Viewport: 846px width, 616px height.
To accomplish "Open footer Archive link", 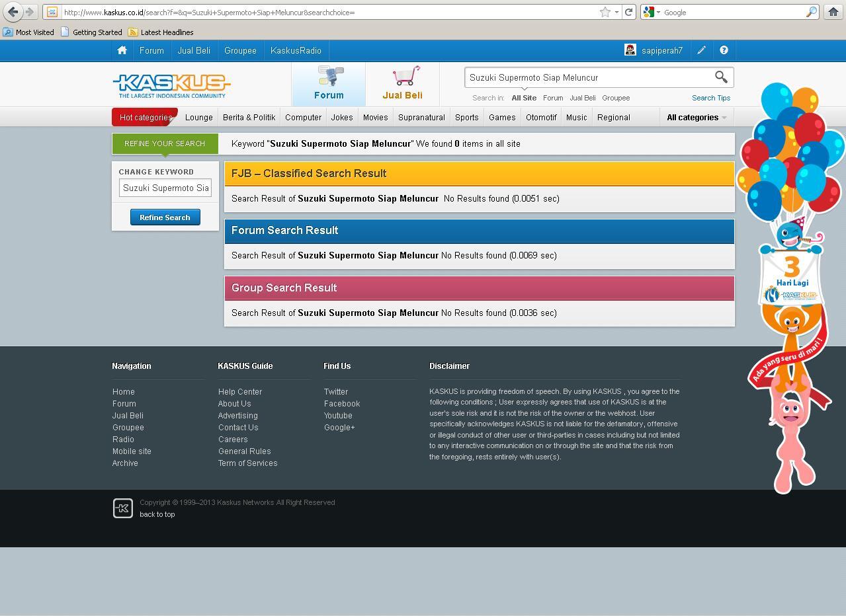I will [x=125, y=463].
